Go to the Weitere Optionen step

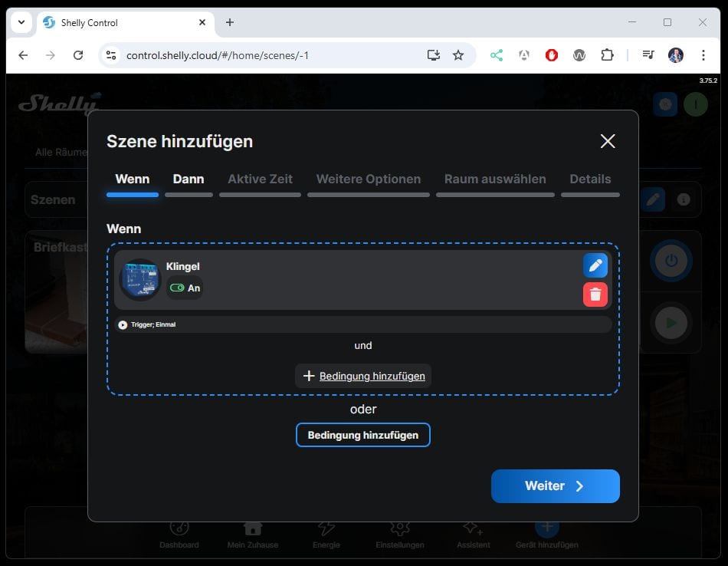[x=369, y=179]
